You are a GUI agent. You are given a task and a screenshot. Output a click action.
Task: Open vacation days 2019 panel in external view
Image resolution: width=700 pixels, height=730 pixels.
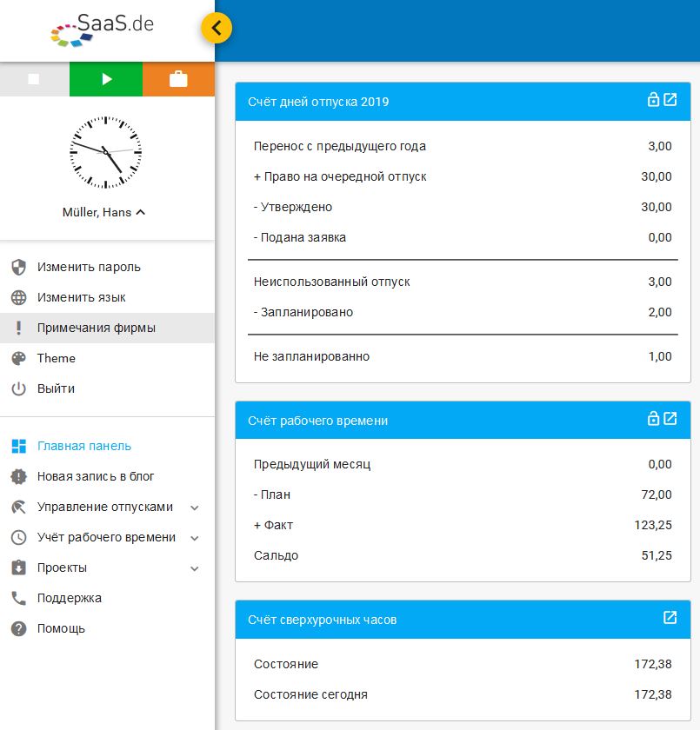pos(670,100)
